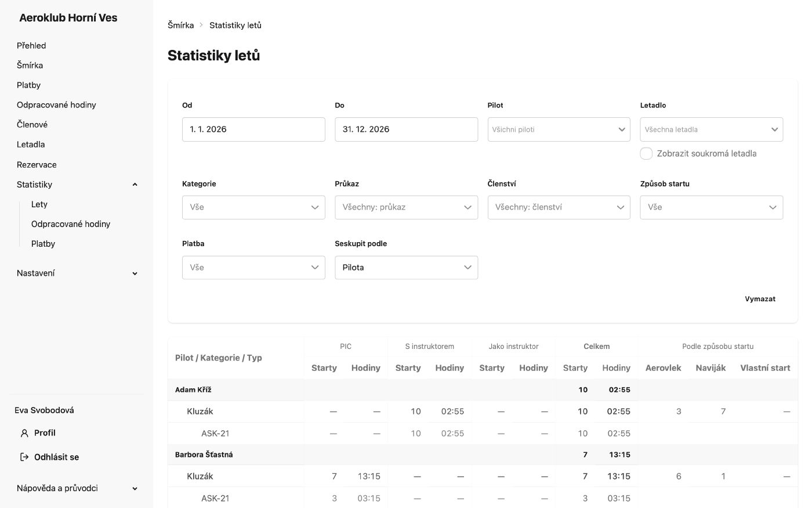Click the Vymazat button
This screenshot has width=812, height=508.
pyautogui.click(x=760, y=299)
